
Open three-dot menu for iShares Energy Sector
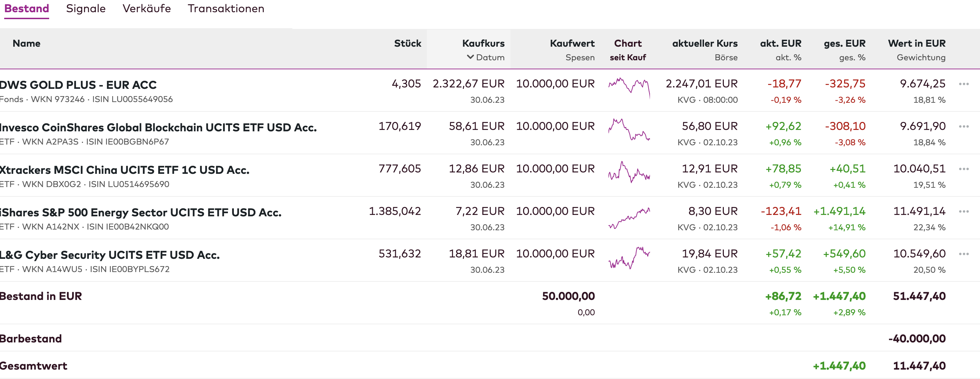(x=963, y=212)
